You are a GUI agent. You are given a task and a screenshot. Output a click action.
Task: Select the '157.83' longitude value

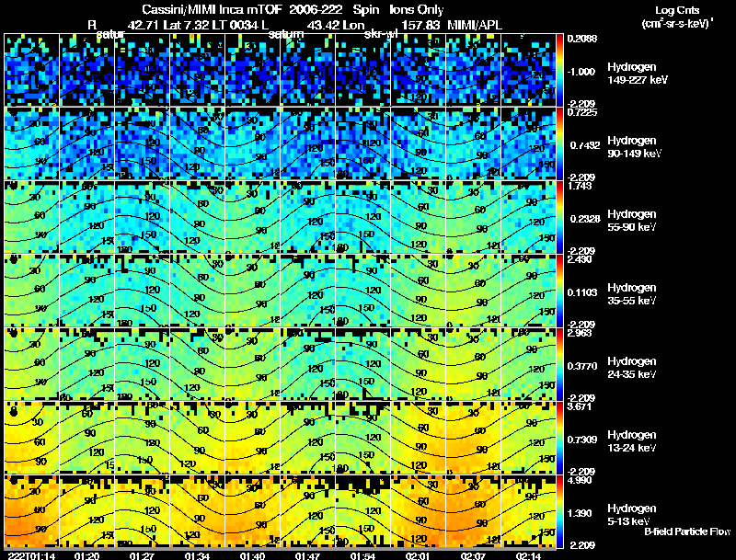(420, 25)
